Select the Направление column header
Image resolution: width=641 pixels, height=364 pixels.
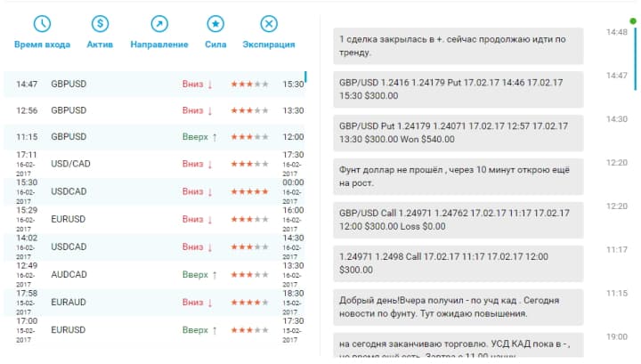tap(158, 44)
